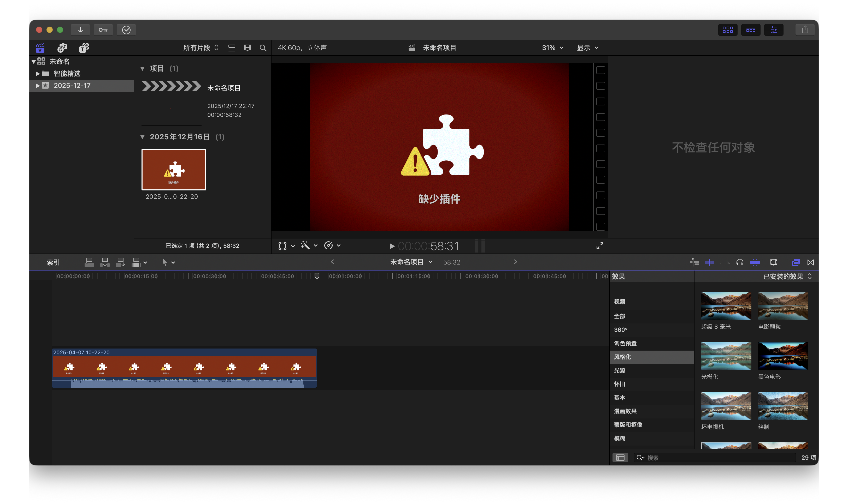Toggle the timeline snapping button

pyautogui.click(x=755, y=262)
